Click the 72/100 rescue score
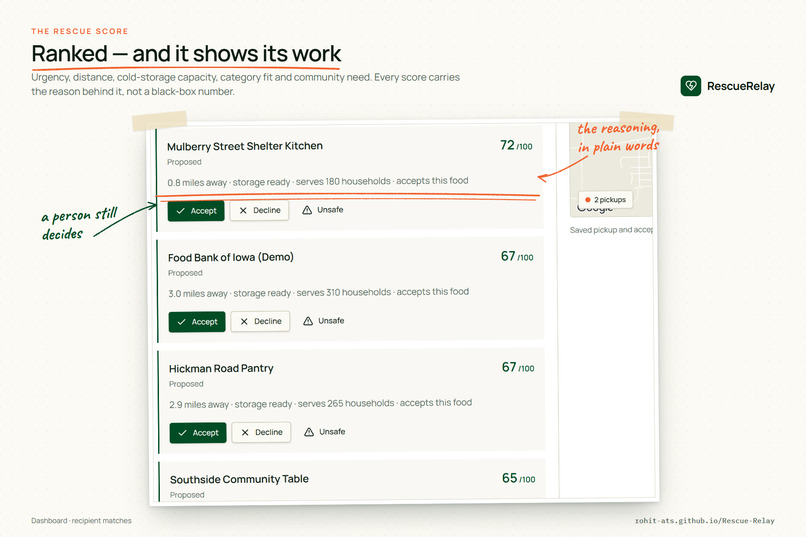Screen dimensions: 806x537 [516, 145]
